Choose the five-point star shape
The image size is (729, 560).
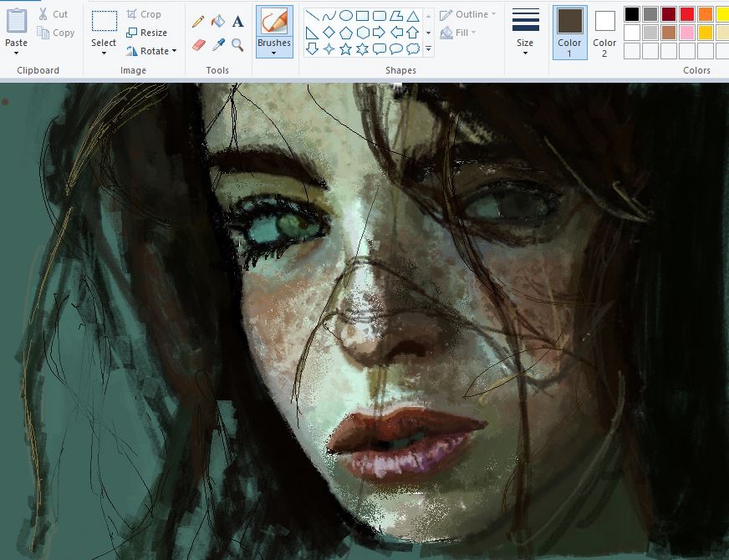click(346, 49)
